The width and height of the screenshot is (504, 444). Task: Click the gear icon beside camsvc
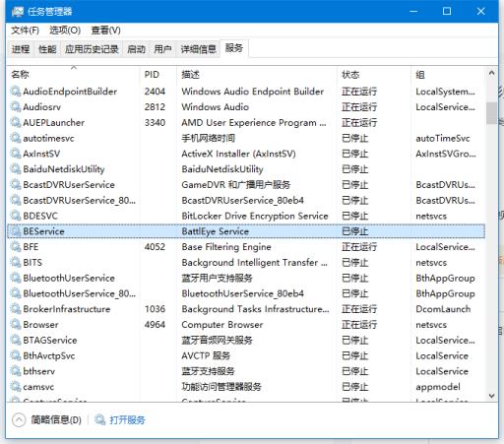pos(16,387)
